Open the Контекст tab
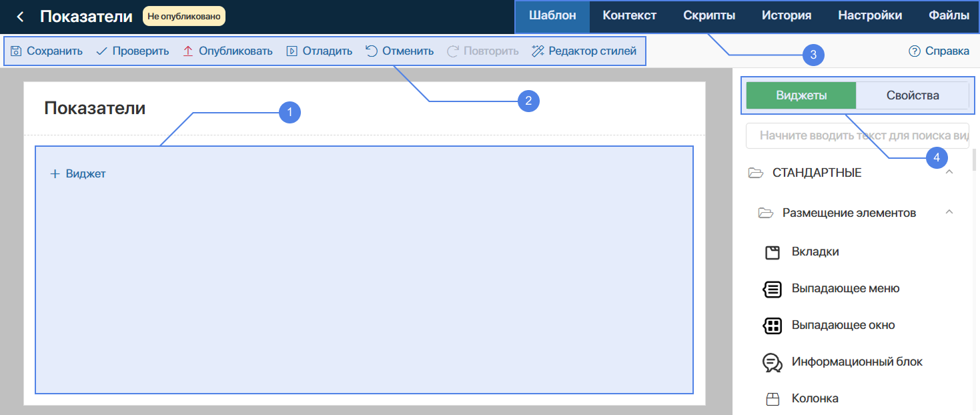980x415 pixels. click(630, 16)
